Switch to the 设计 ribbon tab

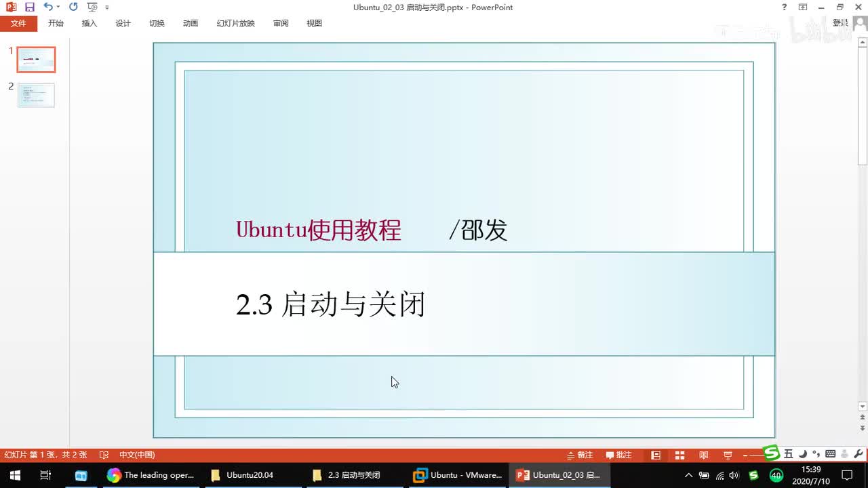click(x=123, y=23)
